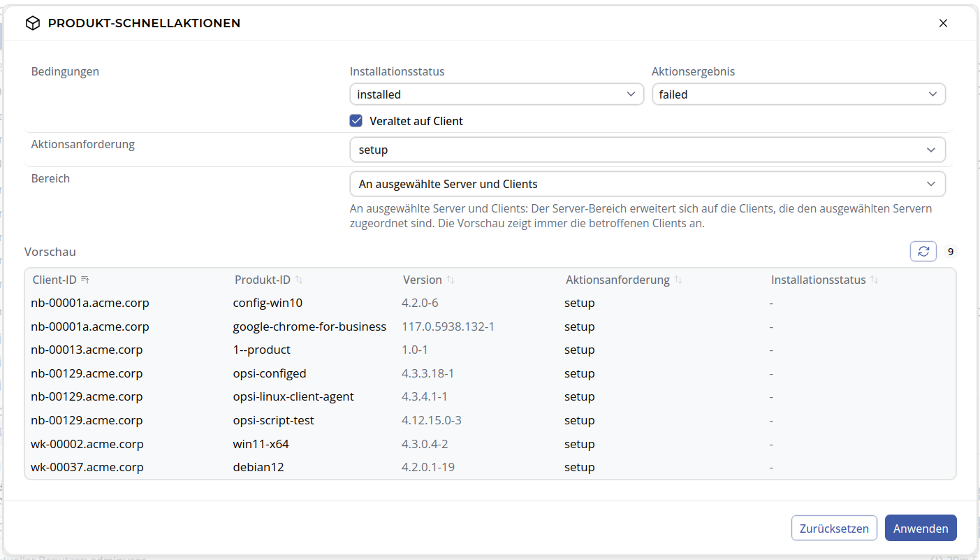
Task: Click version 4.3.0.4-2 cell
Action: (425, 444)
